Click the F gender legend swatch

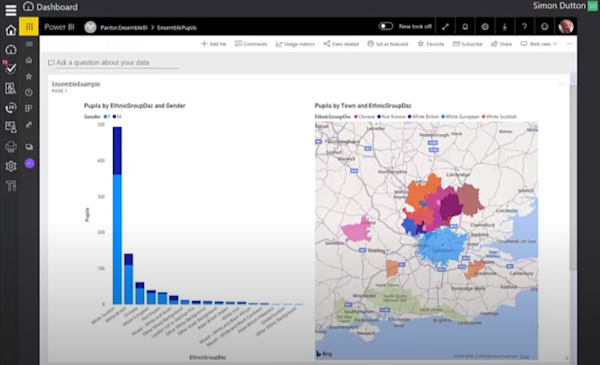[106, 116]
